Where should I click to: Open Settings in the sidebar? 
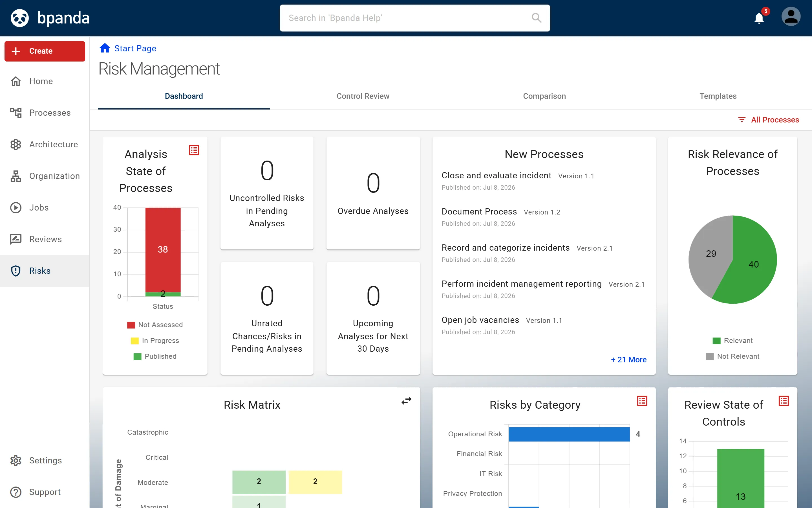click(x=45, y=460)
